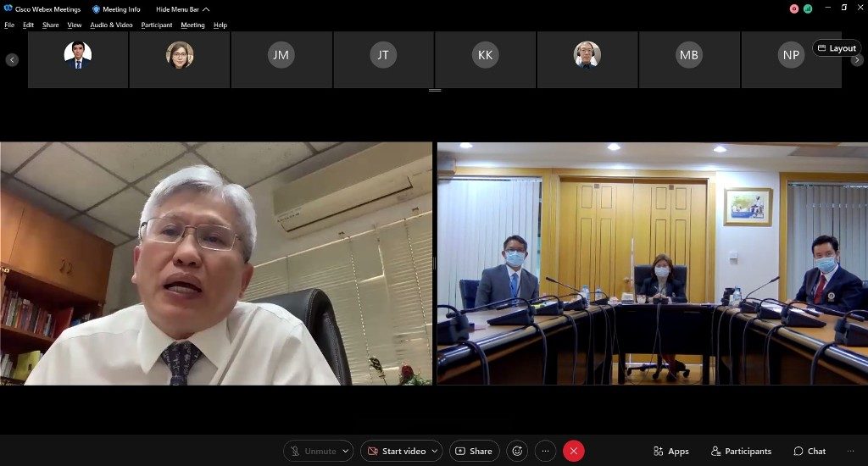Expand audio options arrow next to Unmute
Screen dimensions: 868x466
click(x=345, y=452)
